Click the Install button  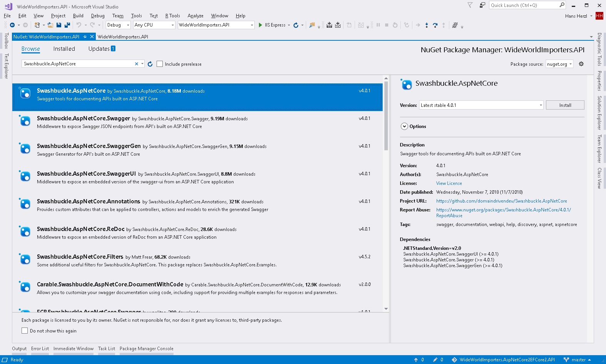coord(565,105)
